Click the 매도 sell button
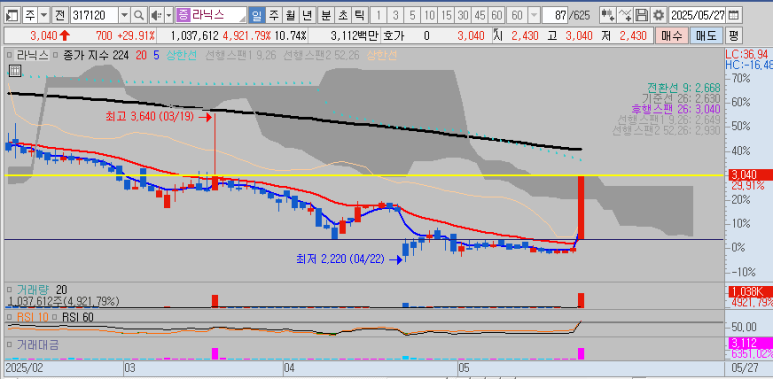The width and height of the screenshot is (773, 379). [706, 35]
